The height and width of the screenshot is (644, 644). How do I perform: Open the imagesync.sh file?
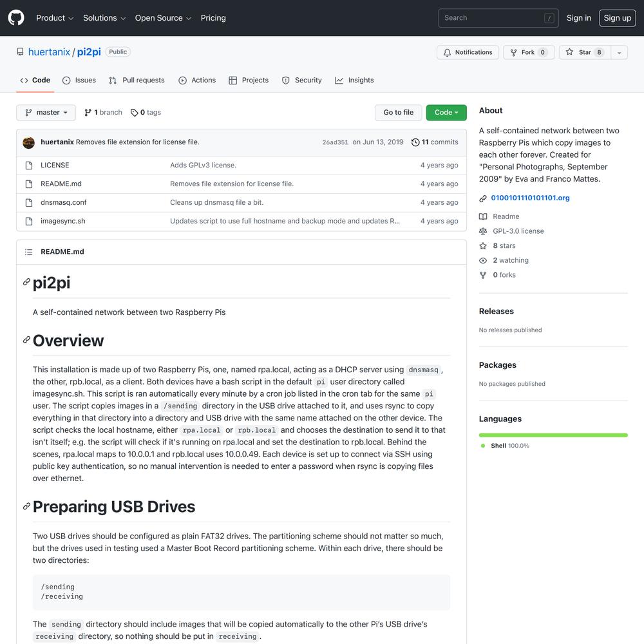coord(63,221)
